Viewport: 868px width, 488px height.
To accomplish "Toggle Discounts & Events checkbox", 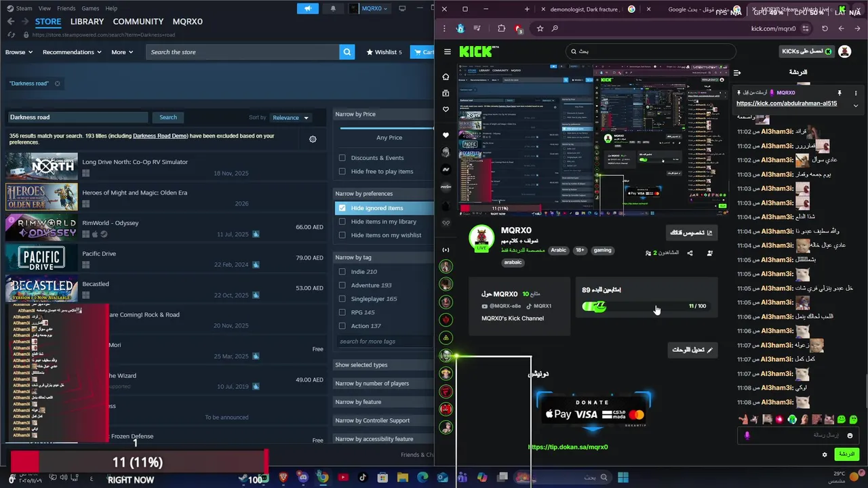I will 342,158.
